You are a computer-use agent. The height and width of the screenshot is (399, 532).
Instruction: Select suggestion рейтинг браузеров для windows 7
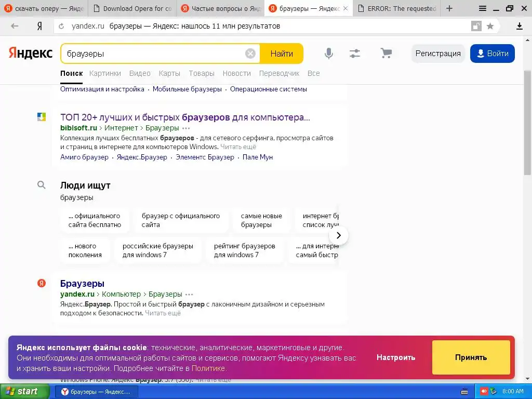(244, 250)
